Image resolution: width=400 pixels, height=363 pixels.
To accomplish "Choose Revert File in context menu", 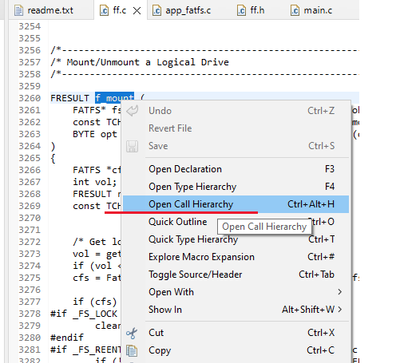I will [236, 128].
